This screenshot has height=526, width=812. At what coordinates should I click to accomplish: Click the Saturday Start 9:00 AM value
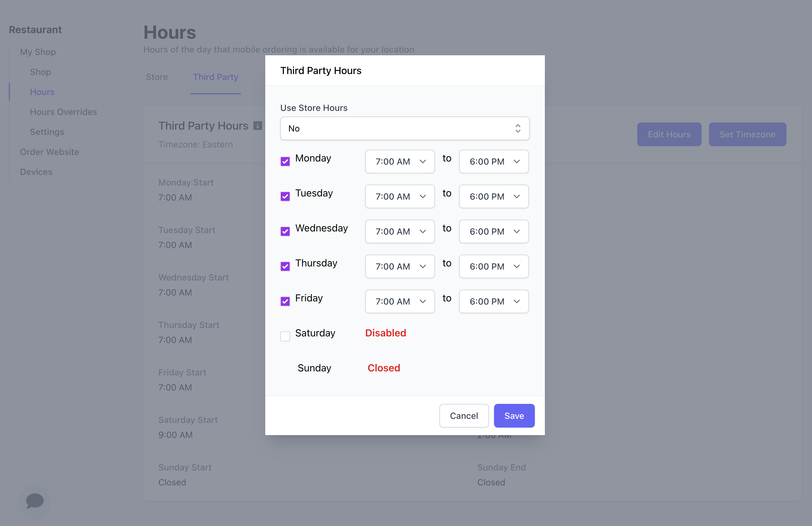(x=175, y=435)
